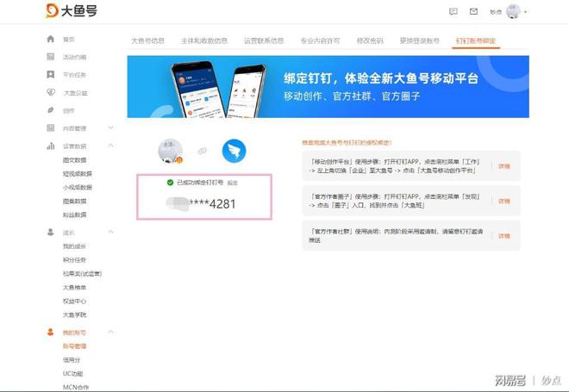Image resolution: width=569 pixels, height=392 pixels.
Task: Open 我的成长 submenu item
Action: click(74, 246)
